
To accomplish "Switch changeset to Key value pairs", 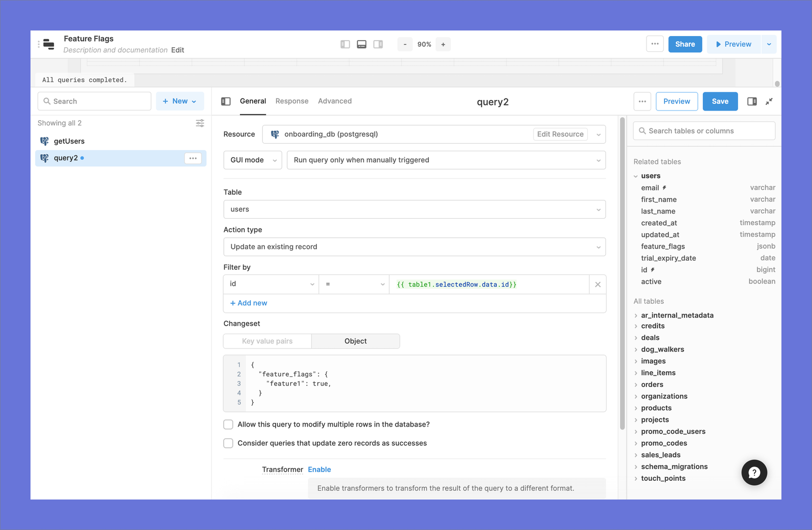I will (x=267, y=341).
